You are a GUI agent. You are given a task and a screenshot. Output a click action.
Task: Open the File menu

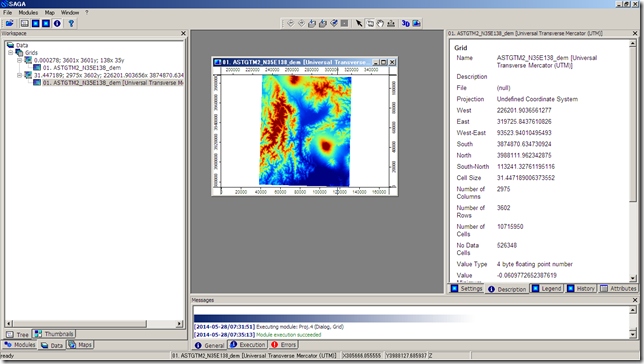point(8,13)
